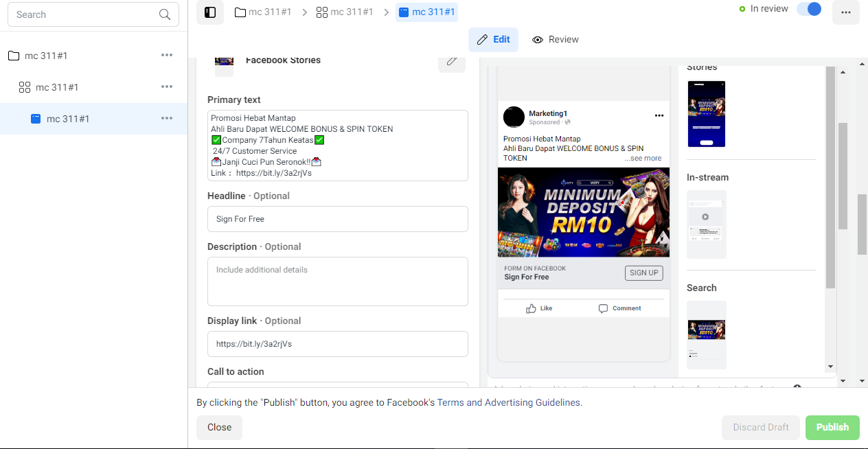Switch to the Edit tab
Viewport: 868px width, 449px height.
(x=493, y=40)
